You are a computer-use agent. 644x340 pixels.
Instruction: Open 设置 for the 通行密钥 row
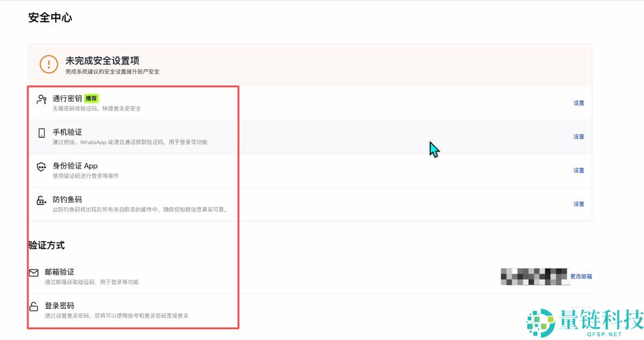tap(579, 103)
